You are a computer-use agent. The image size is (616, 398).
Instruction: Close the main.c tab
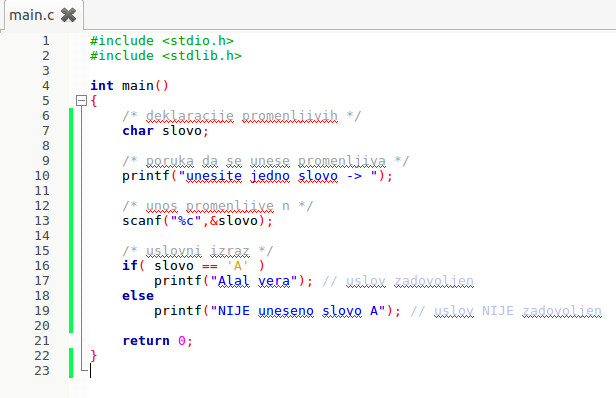point(68,15)
